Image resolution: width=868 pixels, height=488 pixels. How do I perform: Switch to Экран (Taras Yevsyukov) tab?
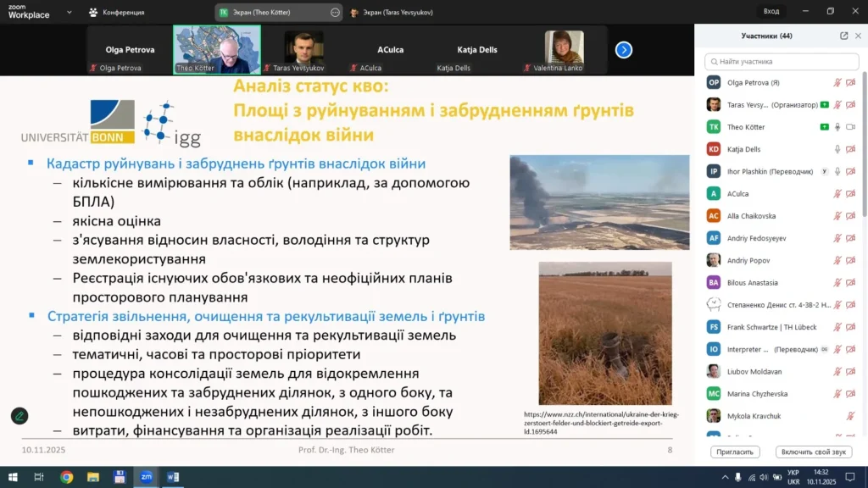click(x=398, y=12)
